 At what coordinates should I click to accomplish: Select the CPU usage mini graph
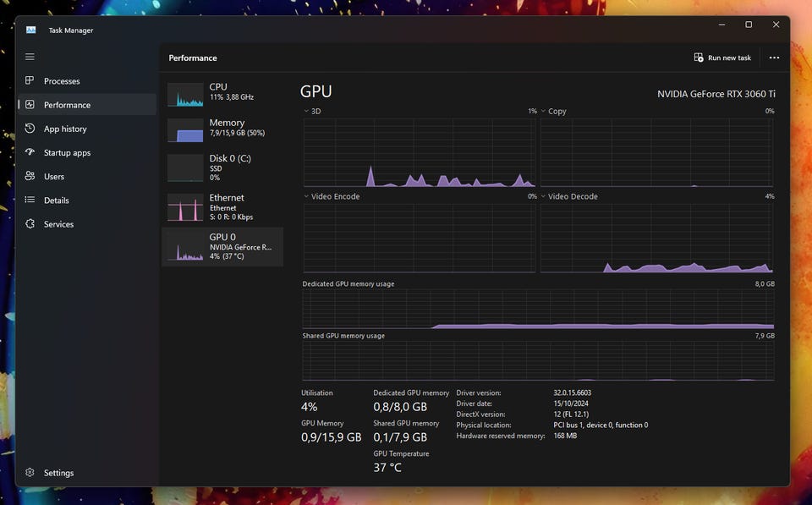coord(185,95)
